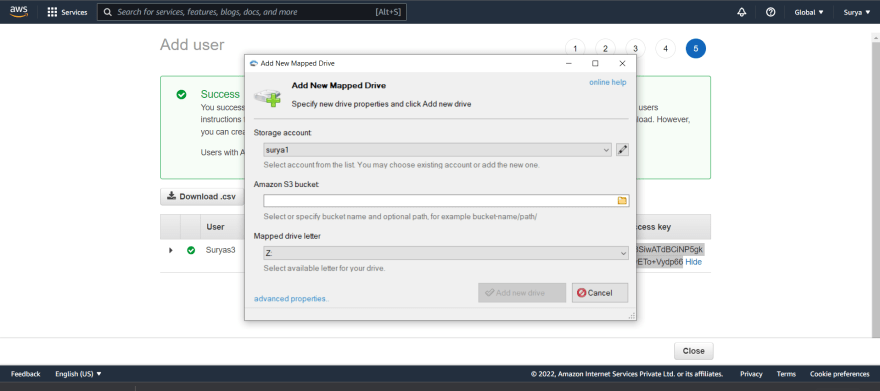Click the resize grip of the dialog
Viewport: 880px width, 391px height.
click(x=632, y=316)
